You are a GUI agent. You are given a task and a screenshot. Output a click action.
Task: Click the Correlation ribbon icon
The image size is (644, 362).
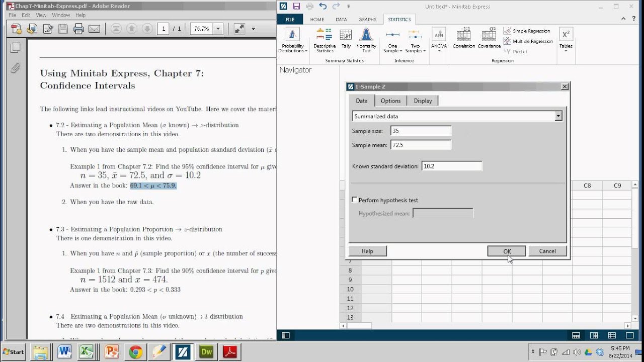463,39
